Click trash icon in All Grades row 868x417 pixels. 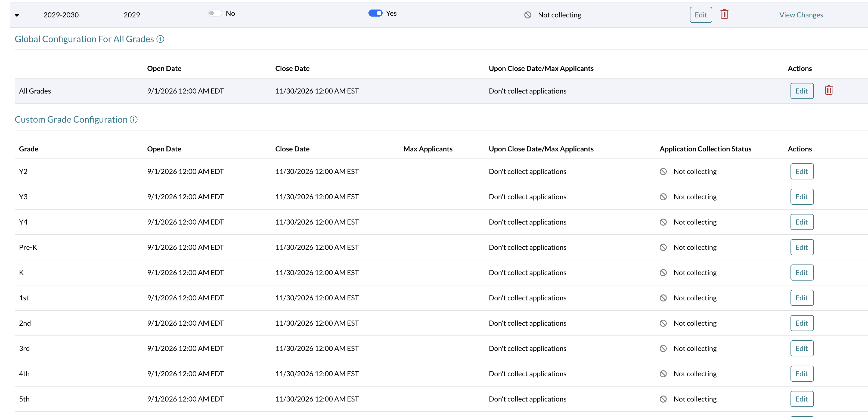coord(829,91)
